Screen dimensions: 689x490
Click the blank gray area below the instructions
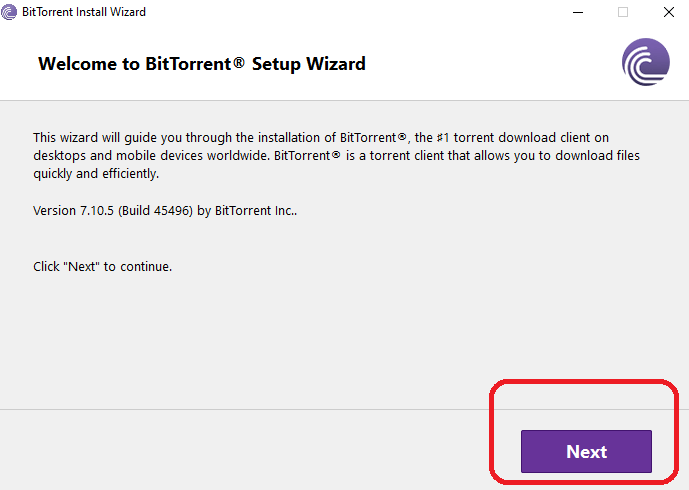coord(300,340)
